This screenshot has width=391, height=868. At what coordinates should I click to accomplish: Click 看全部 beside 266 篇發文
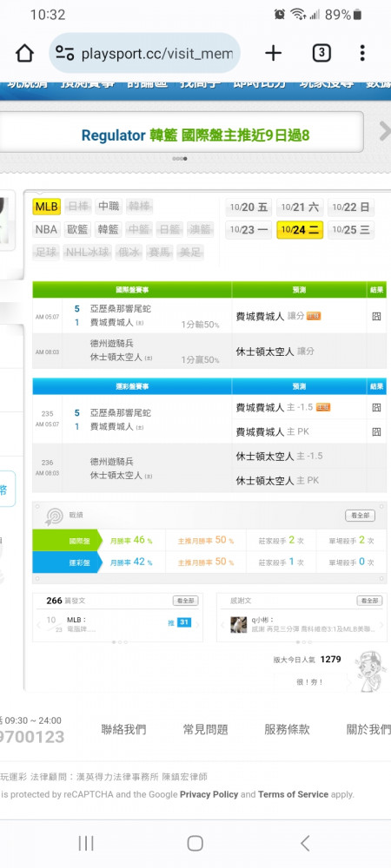185,601
